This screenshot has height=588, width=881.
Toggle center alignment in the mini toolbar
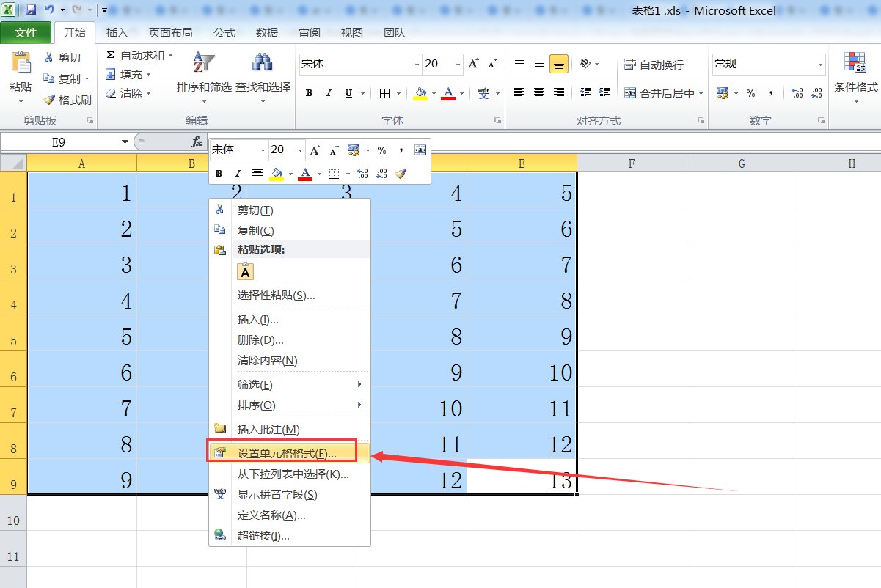(x=257, y=173)
